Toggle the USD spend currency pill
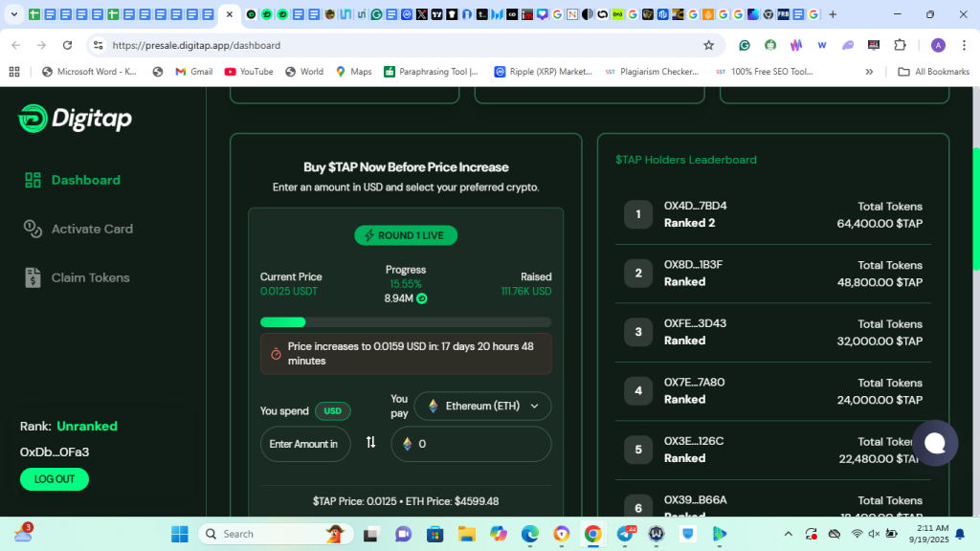The height and width of the screenshot is (551, 980). pyautogui.click(x=332, y=411)
